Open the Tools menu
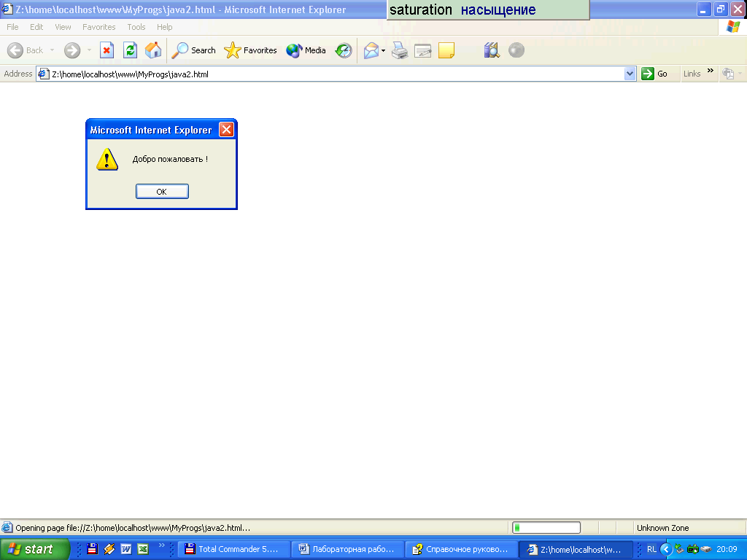 136,27
